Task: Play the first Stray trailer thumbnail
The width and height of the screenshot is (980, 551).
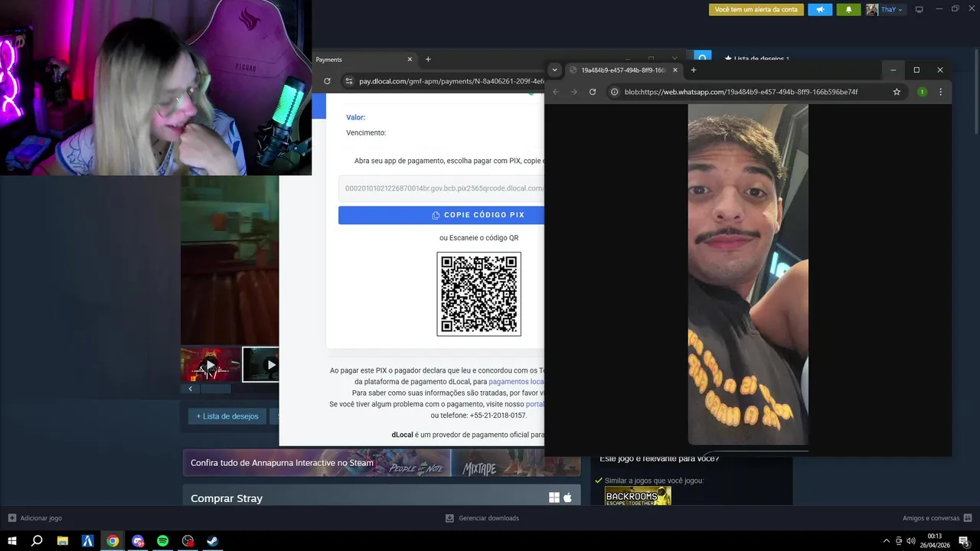Action: [x=211, y=365]
